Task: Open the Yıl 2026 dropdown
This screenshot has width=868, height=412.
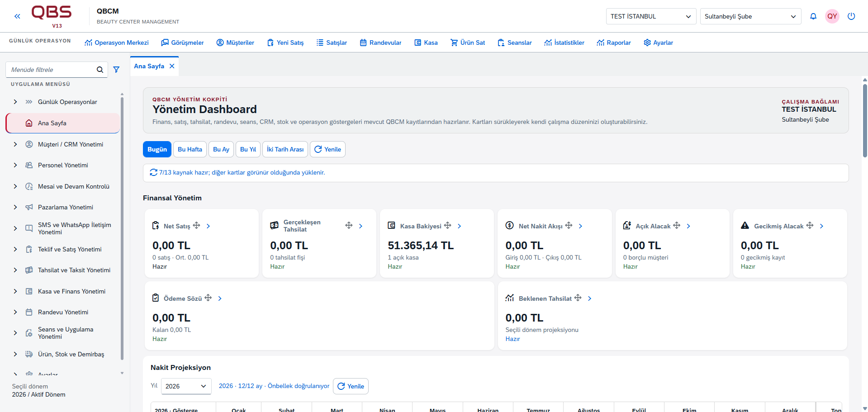Action: (x=186, y=386)
